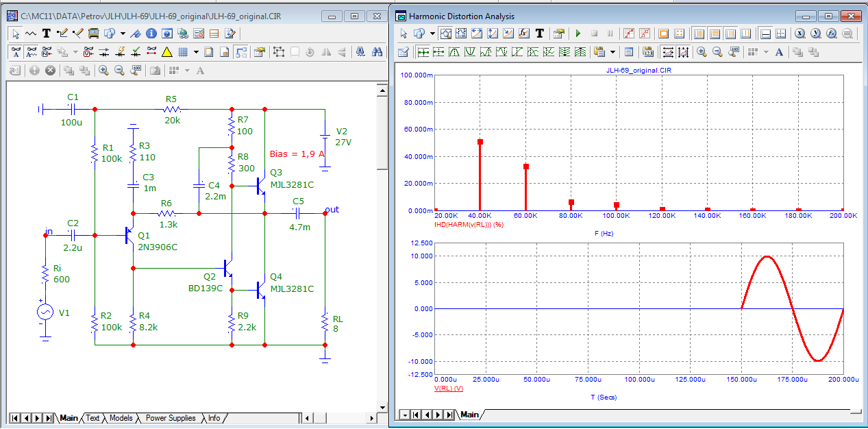Click the Info mode icon in schematic toolbar
868x429 pixels.
pyautogui.click(x=151, y=33)
